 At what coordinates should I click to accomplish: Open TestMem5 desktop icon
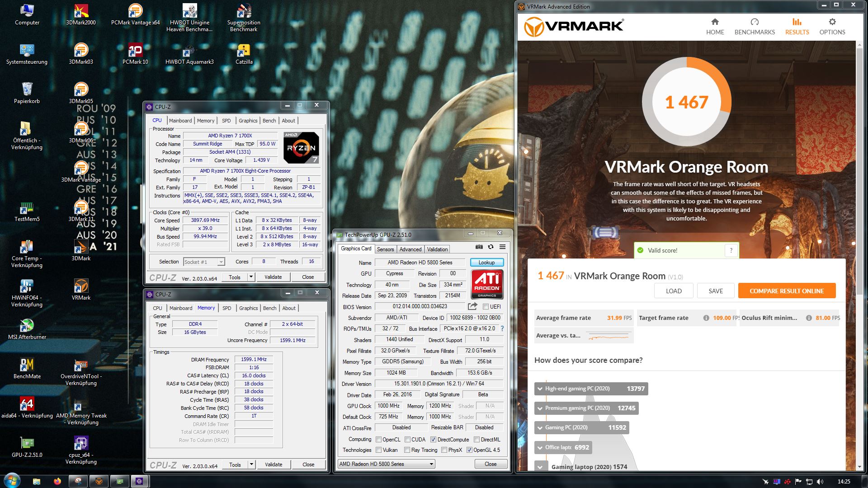click(27, 211)
